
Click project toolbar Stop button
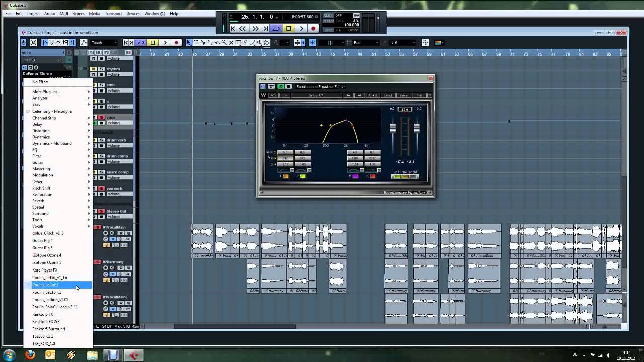[x=153, y=43]
